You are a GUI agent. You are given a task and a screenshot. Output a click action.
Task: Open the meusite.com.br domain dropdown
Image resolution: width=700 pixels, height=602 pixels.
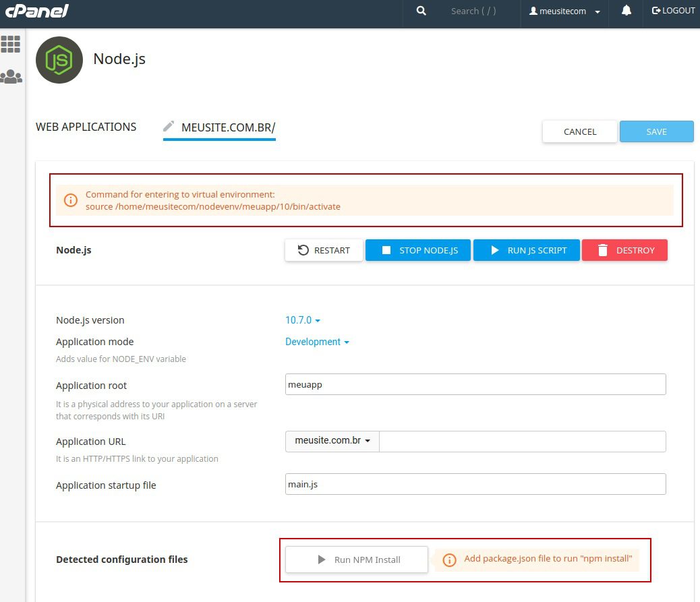point(332,442)
